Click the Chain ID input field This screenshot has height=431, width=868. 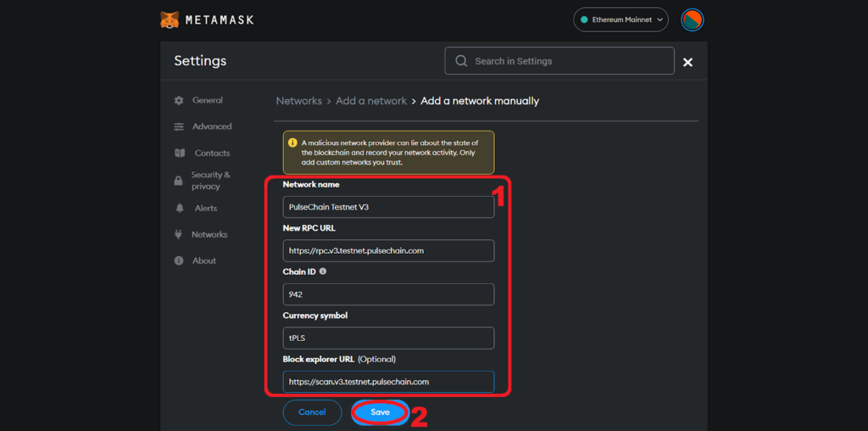(x=388, y=294)
